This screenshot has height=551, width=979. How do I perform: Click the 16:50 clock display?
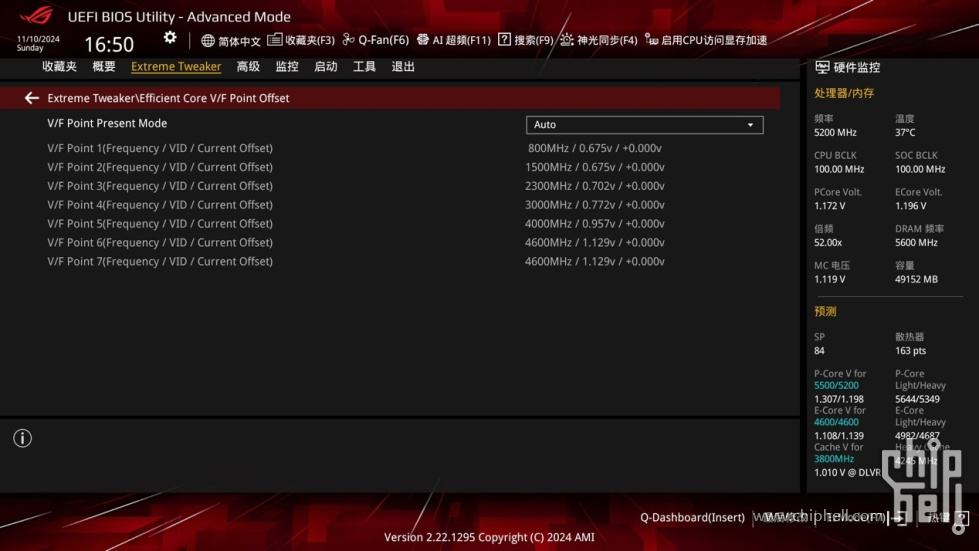109,44
